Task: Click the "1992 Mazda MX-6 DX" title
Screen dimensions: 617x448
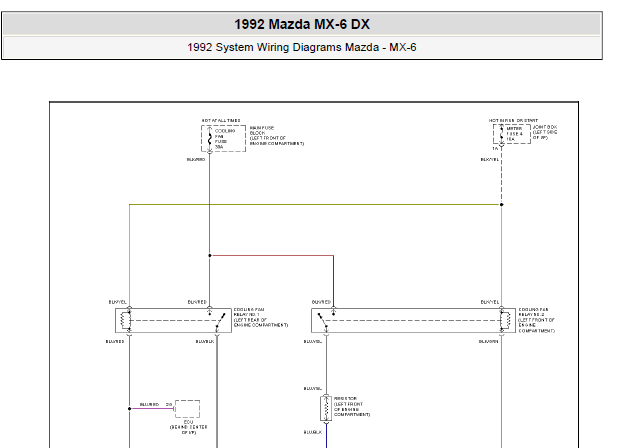Action: click(x=302, y=24)
